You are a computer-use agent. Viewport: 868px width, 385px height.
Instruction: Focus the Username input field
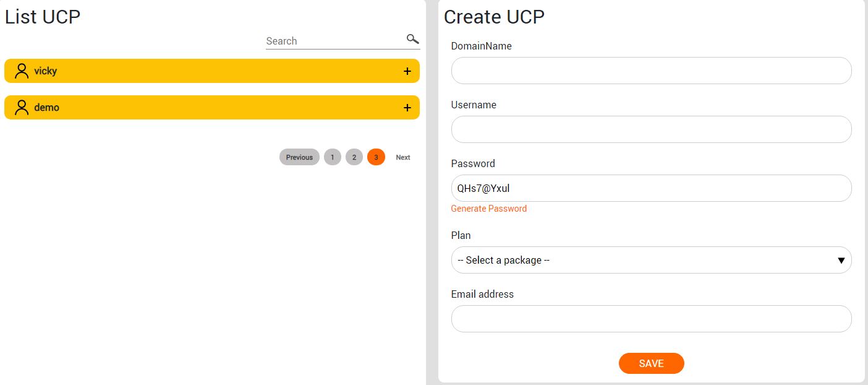click(x=651, y=129)
